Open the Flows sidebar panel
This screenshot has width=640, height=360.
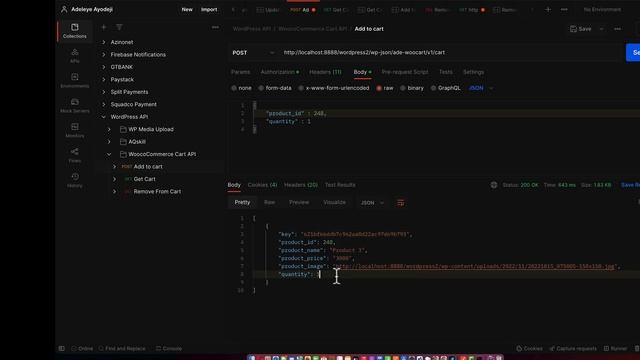75,156
